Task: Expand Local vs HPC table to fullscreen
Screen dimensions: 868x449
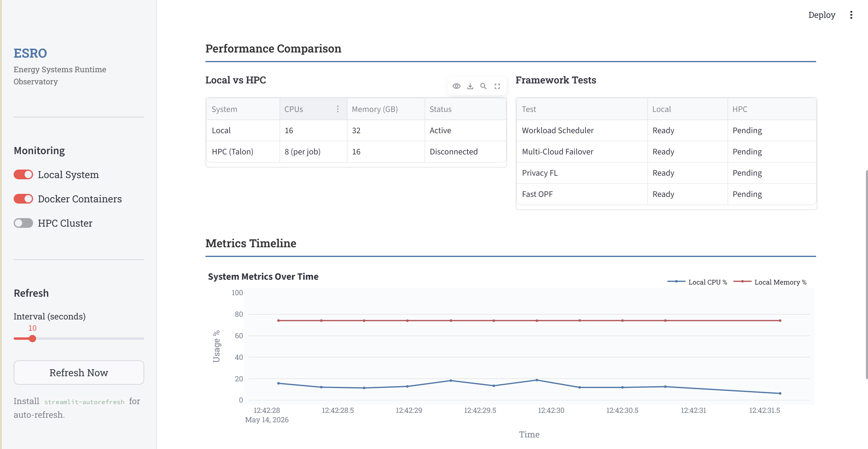Action: (497, 86)
